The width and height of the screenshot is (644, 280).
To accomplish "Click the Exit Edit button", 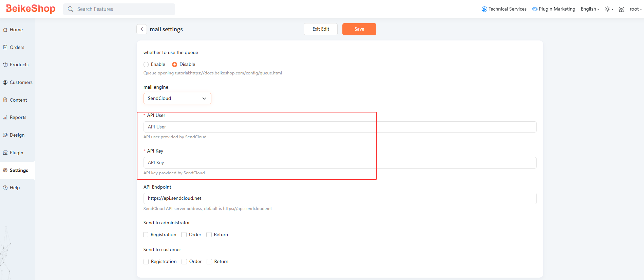I will 320,29.
